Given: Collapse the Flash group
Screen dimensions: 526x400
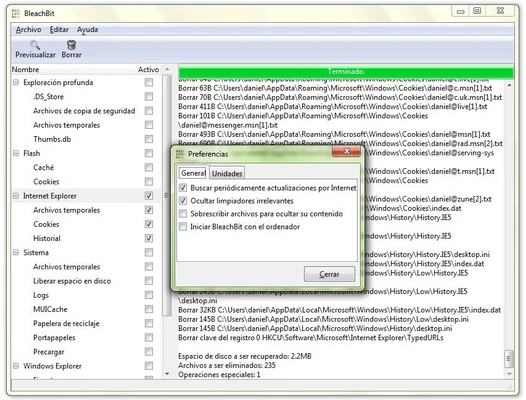Looking at the screenshot, I should (x=16, y=153).
